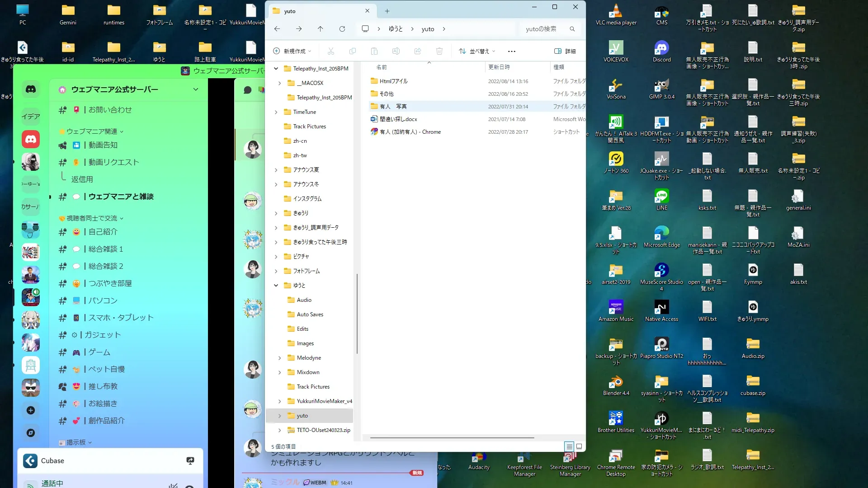Collapse the ゆうと folder tree node
The image size is (868, 488).
pyautogui.click(x=276, y=286)
